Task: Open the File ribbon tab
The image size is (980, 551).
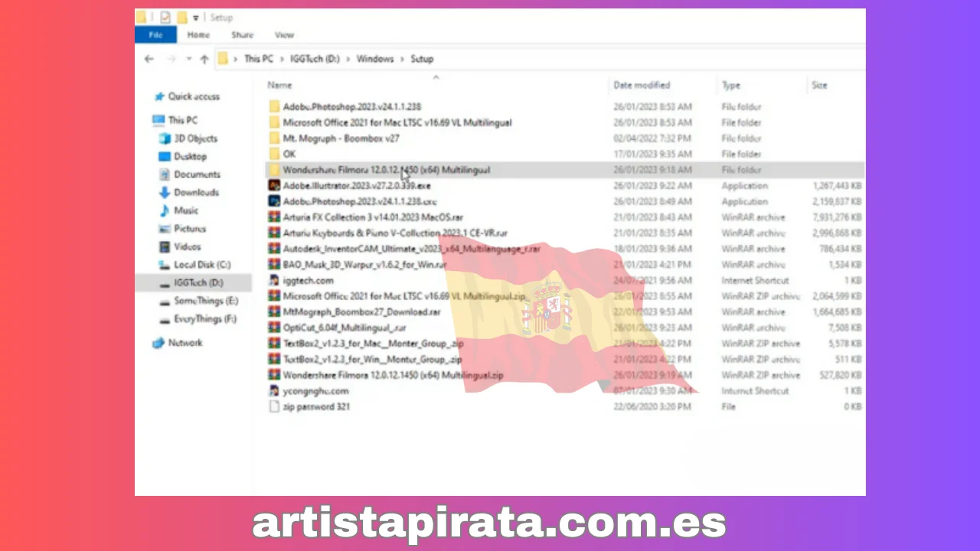Action: (x=155, y=34)
